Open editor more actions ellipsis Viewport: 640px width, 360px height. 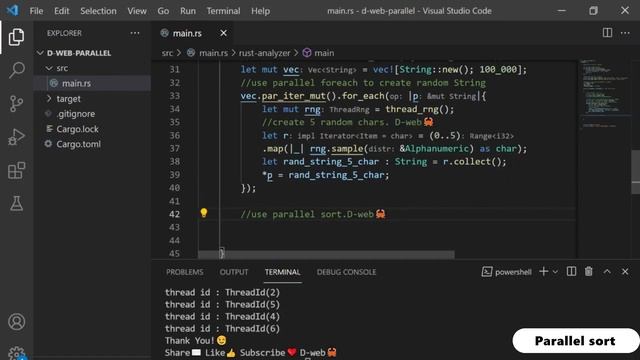pyautogui.click(x=625, y=33)
